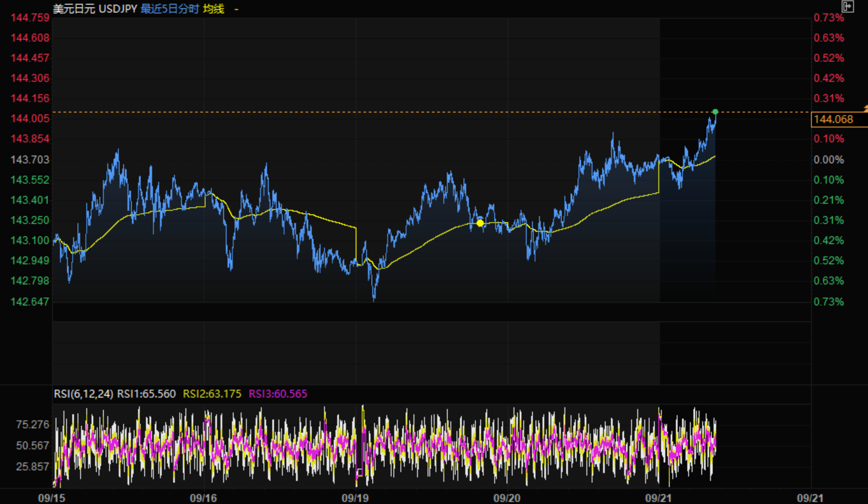
Task: Click the 144.759 price axis label
Action: pyautogui.click(x=30, y=18)
